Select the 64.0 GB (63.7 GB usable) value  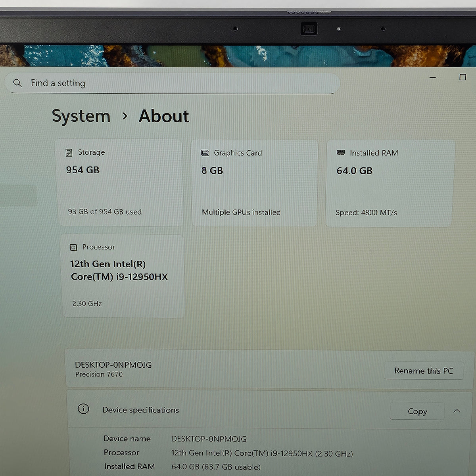tap(216, 467)
